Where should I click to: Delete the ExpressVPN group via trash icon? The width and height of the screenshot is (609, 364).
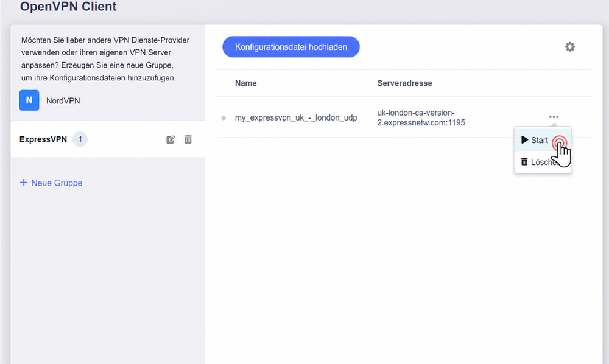(188, 139)
